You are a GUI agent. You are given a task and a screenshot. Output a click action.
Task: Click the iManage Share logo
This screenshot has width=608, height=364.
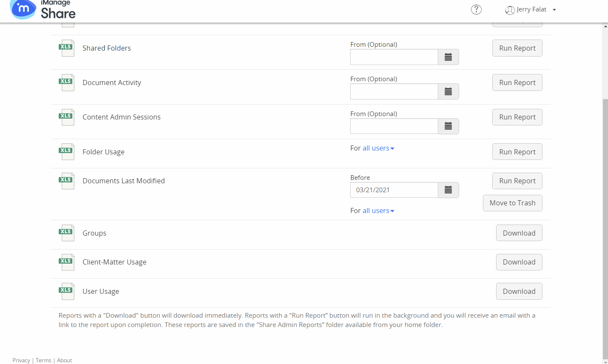[43, 10]
